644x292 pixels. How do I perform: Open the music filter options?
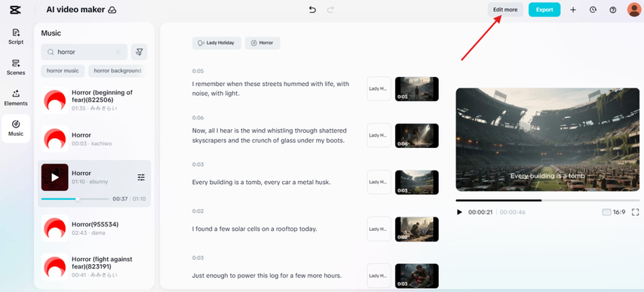[x=140, y=52]
